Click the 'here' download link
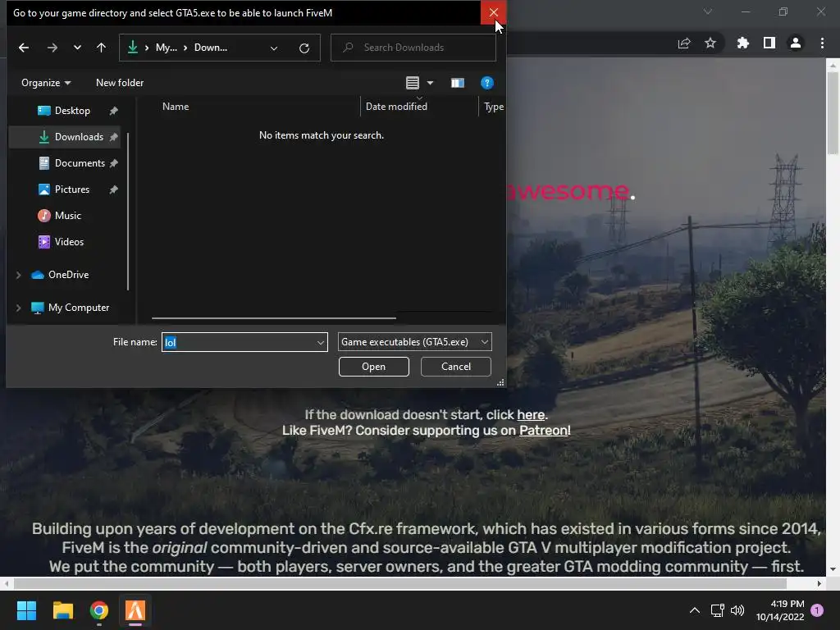Image resolution: width=840 pixels, height=630 pixels. point(531,414)
